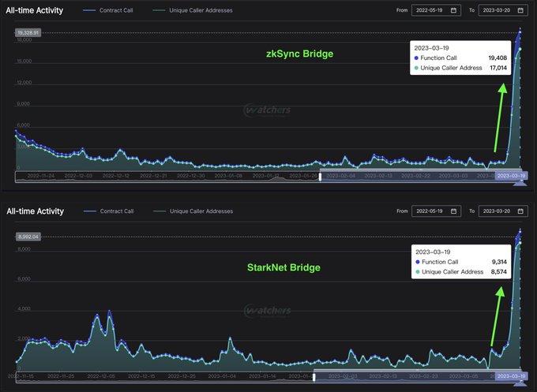Screen dimensions: 537x392
Task: Click the 19,328.91 y-axis value label
Action: click(x=27, y=33)
